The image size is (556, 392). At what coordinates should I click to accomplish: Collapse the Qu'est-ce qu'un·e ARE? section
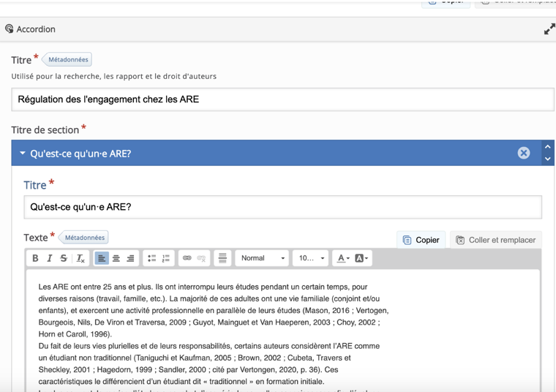tap(23, 154)
